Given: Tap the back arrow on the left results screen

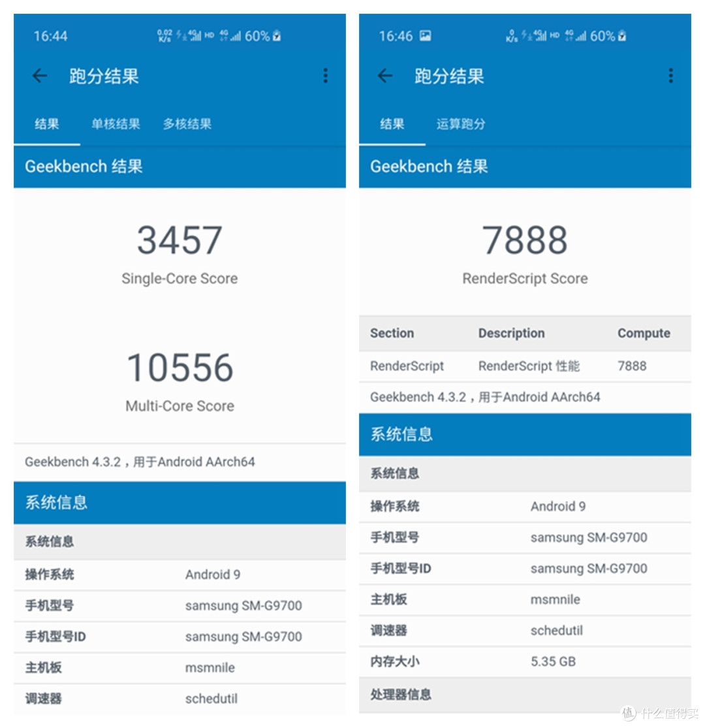Looking at the screenshot, I should pos(40,76).
